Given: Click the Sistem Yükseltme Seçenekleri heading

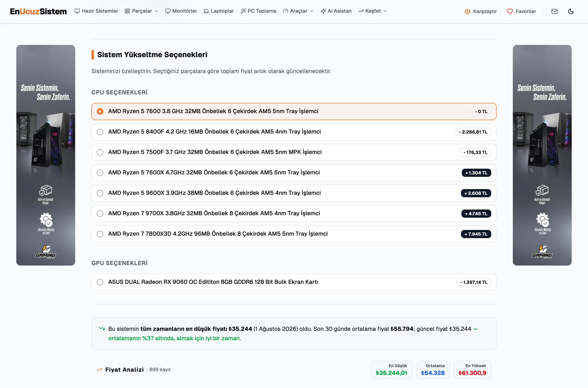Looking at the screenshot, I should tap(152, 55).
